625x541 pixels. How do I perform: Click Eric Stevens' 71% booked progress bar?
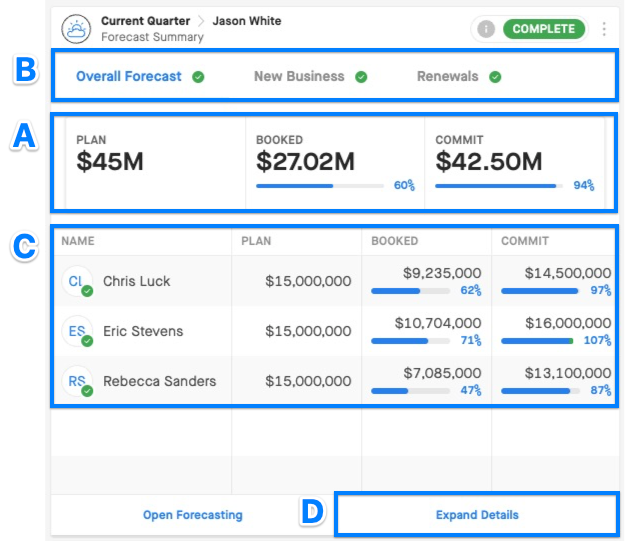tap(411, 341)
